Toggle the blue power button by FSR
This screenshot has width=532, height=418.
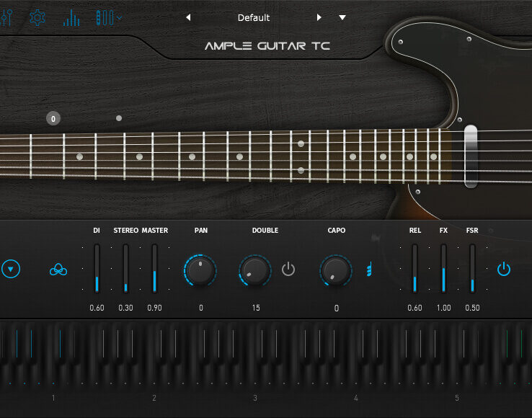504,269
